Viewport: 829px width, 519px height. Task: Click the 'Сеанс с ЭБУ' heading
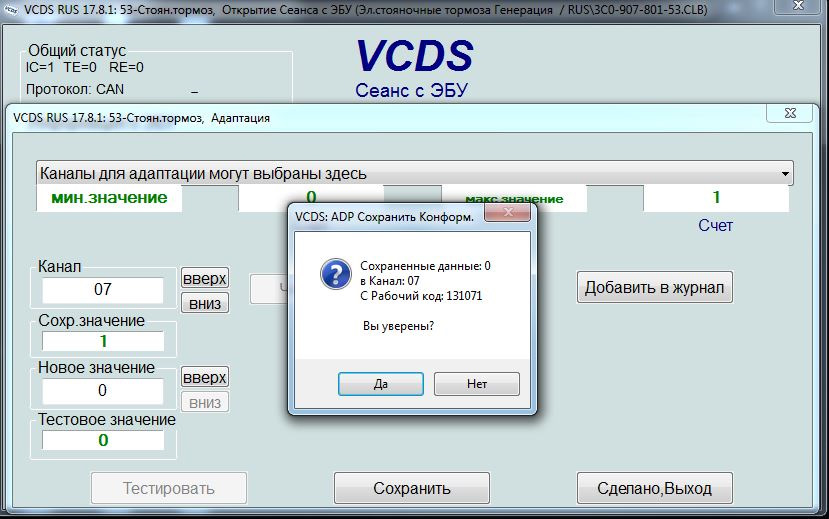coord(411,90)
